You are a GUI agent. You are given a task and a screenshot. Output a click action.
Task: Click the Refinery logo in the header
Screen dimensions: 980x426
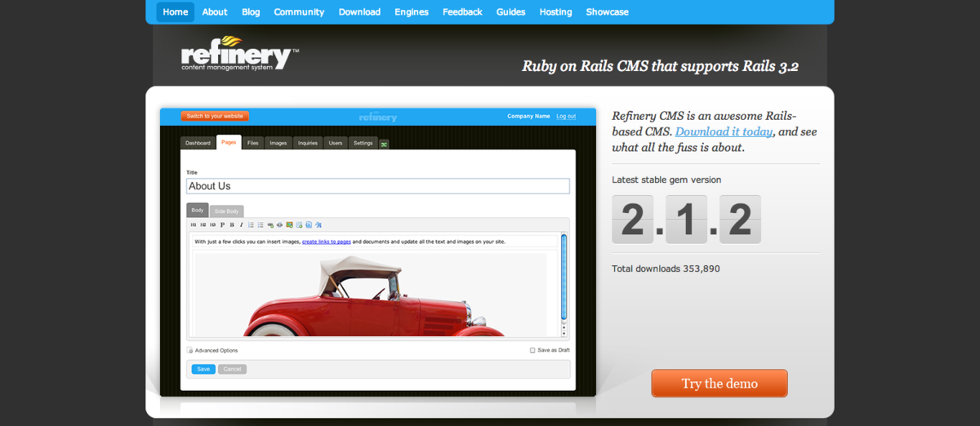[x=237, y=55]
